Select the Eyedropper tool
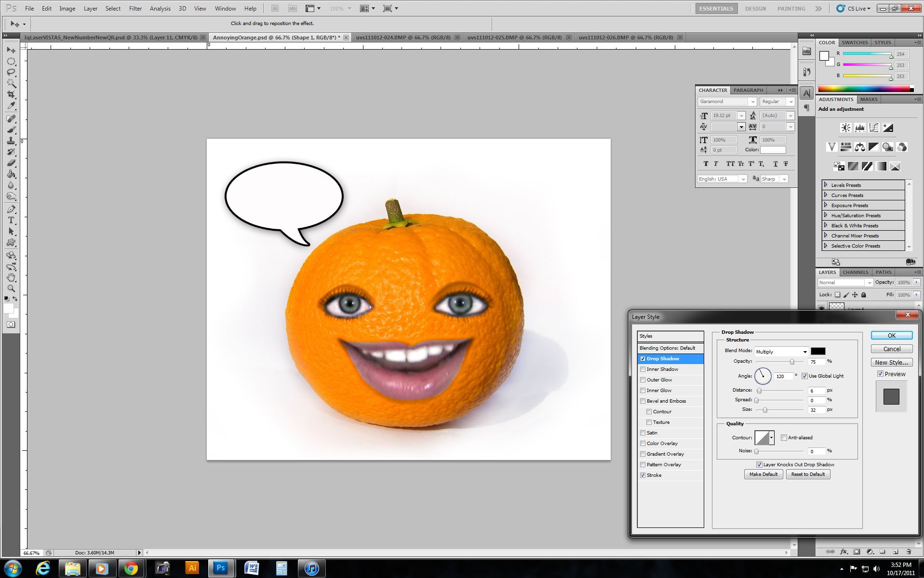This screenshot has height=578, width=924. (x=11, y=106)
